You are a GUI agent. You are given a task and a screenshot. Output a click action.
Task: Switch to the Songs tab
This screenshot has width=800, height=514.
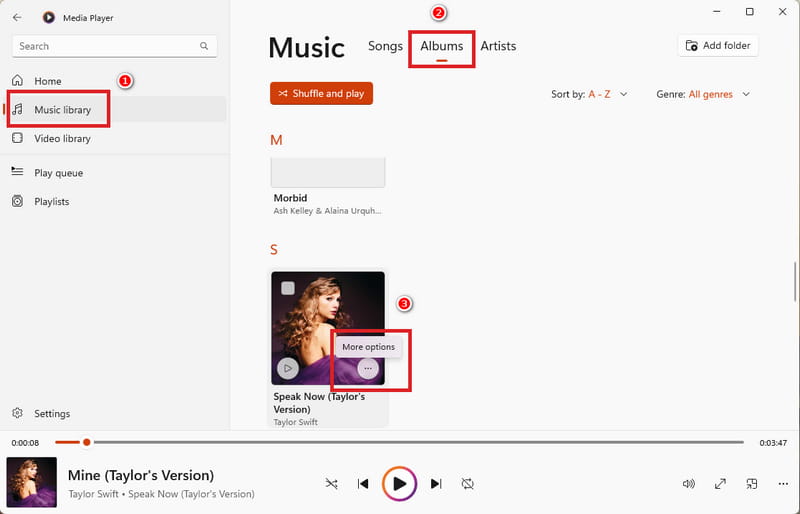(x=385, y=46)
